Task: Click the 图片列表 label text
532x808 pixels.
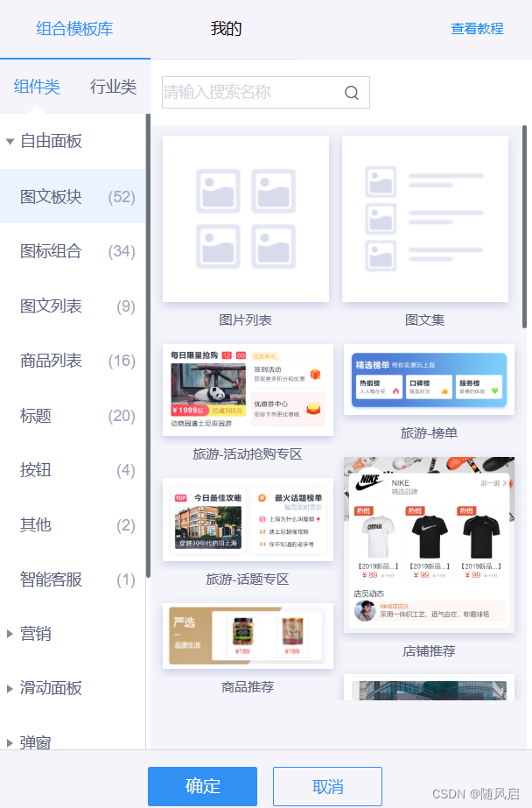Action: 246,320
